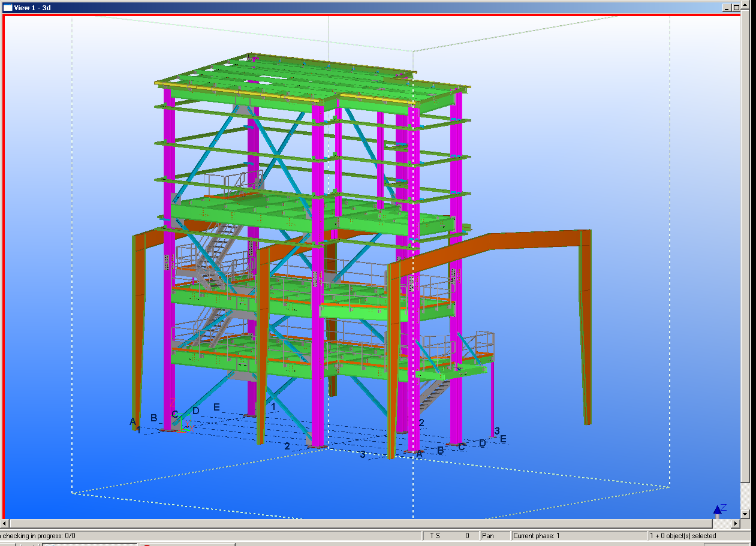Select the rightmost tall magenta column
This screenshot has width=756, height=546.
456,270
